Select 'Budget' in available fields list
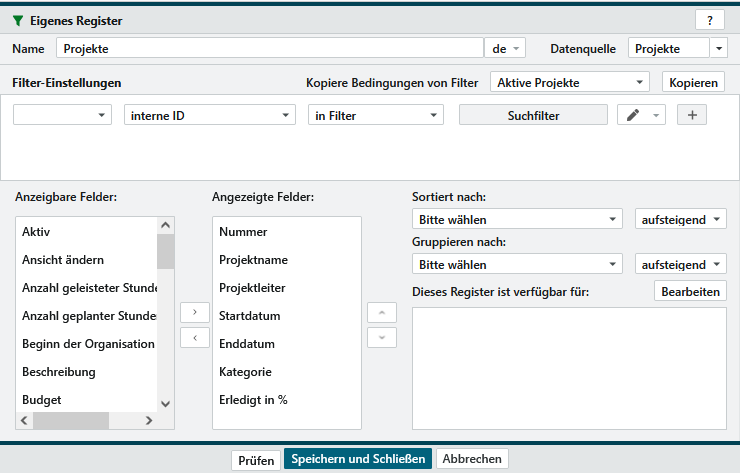The image size is (740, 473). pyautogui.click(x=42, y=399)
